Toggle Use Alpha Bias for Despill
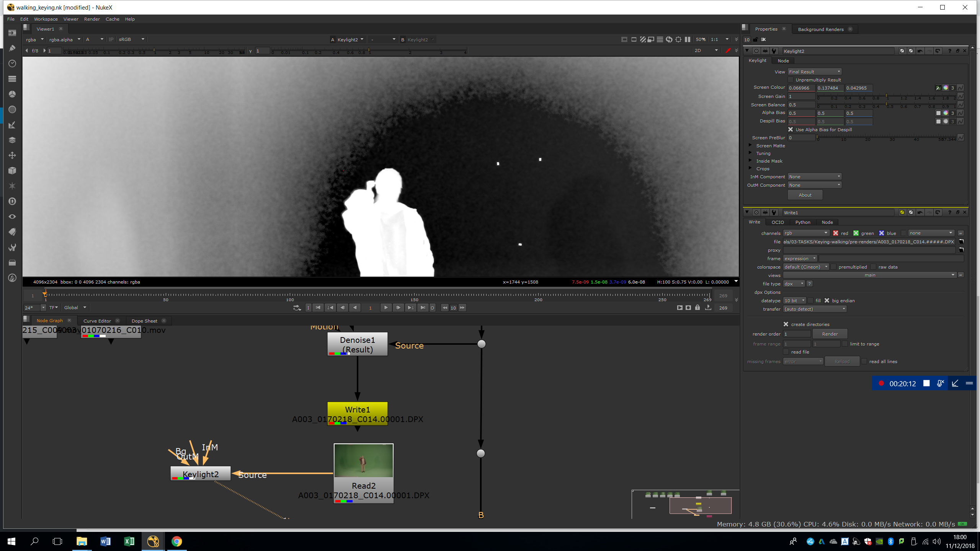The width and height of the screenshot is (980, 551). pos(791,130)
